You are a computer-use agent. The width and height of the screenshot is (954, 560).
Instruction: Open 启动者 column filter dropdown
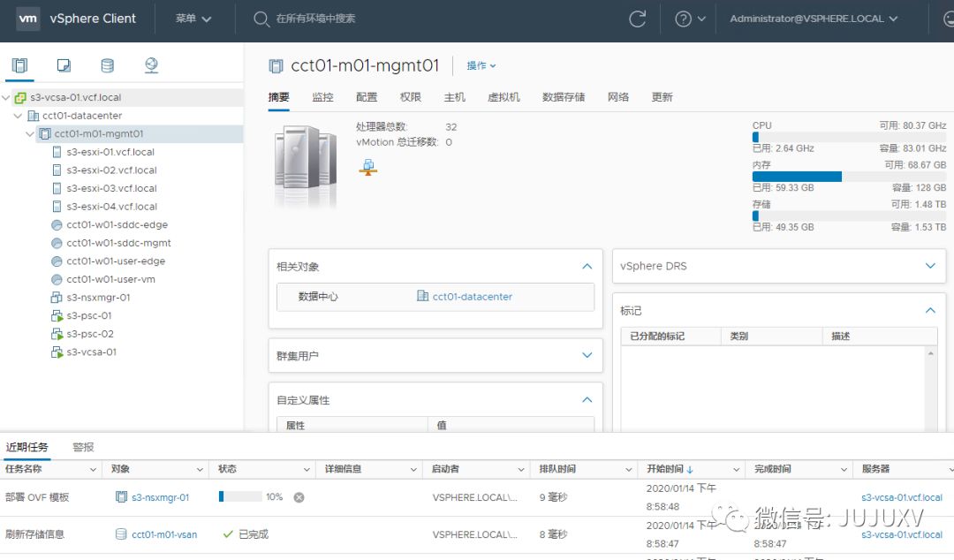pyautogui.click(x=521, y=469)
